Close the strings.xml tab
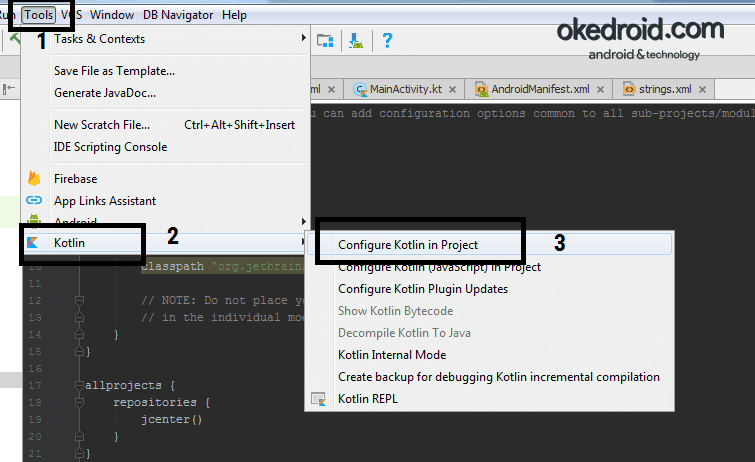Image resolution: width=755 pixels, height=462 pixels. pyautogui.click(x=702, y=90)
